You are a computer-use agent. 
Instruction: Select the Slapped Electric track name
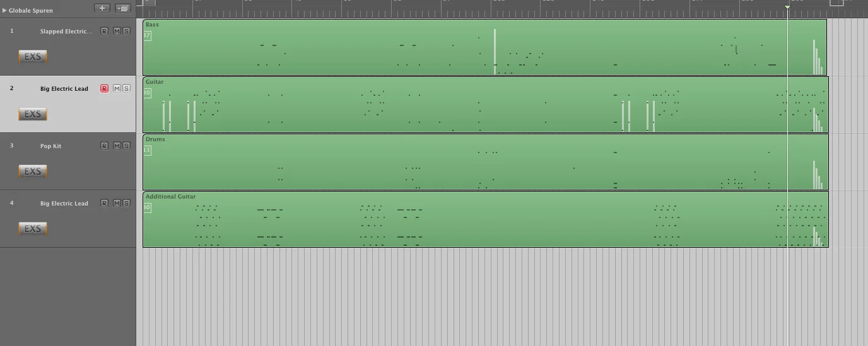66,32
